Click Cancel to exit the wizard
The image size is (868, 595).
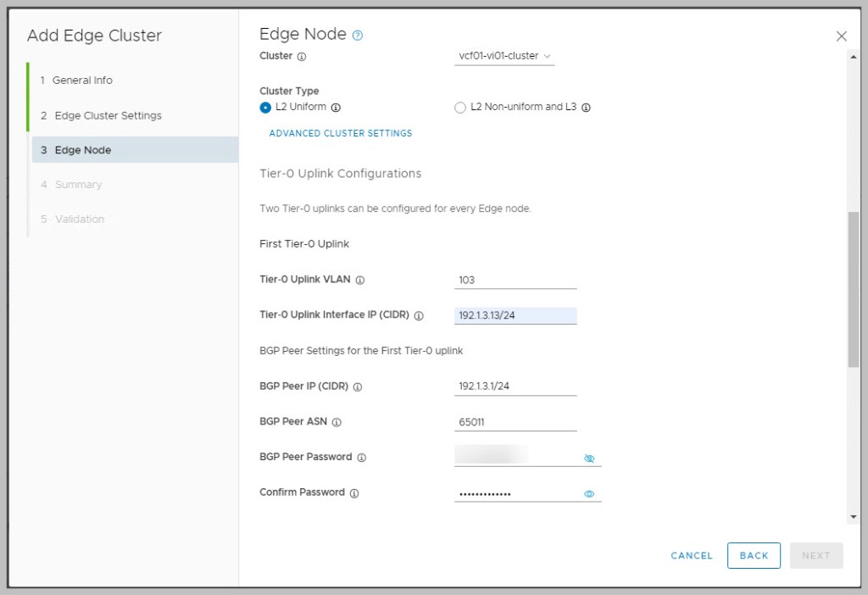tap(692, 556)
